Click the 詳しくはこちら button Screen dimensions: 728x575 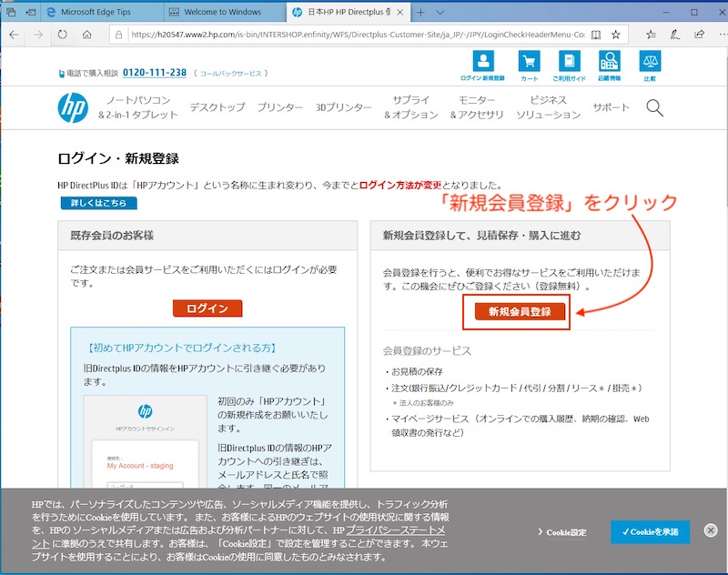click(x=99, y=203)
